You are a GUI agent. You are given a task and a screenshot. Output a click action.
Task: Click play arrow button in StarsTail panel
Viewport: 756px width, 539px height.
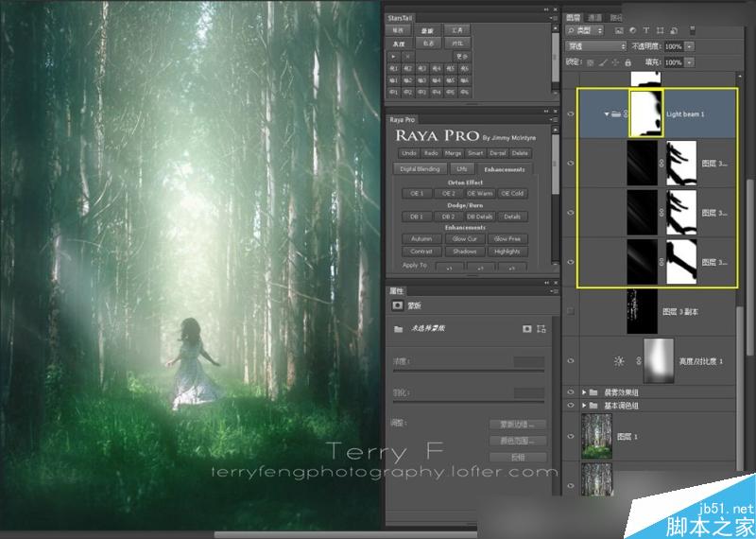[x=393, y=57]
